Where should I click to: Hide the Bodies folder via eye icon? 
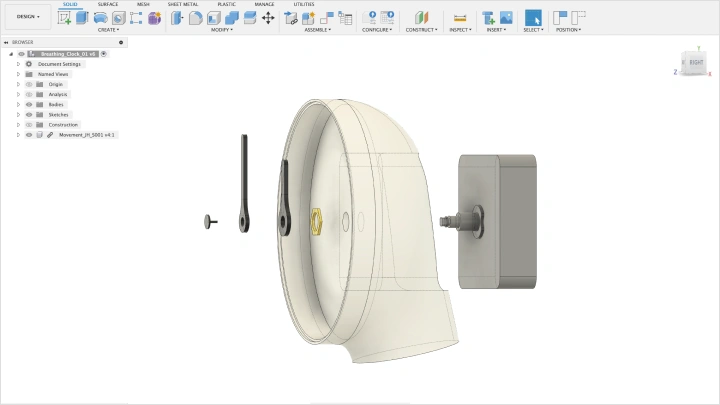coord(29,104)
